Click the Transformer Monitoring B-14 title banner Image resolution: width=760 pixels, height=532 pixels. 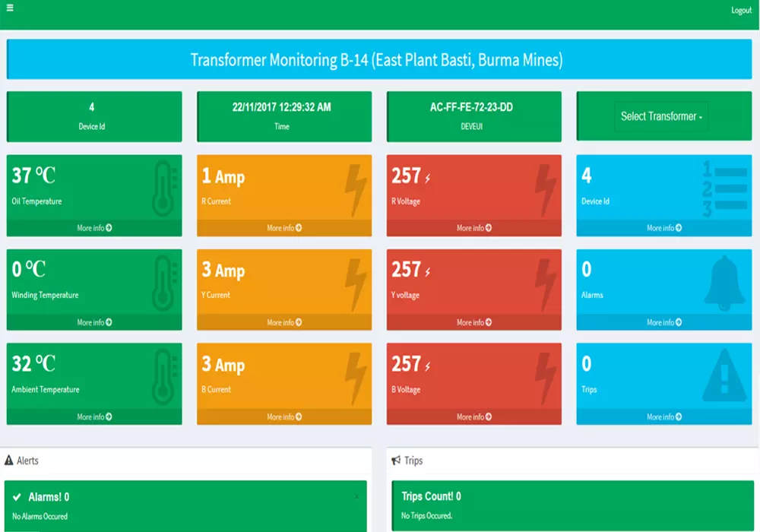[378, 59]
